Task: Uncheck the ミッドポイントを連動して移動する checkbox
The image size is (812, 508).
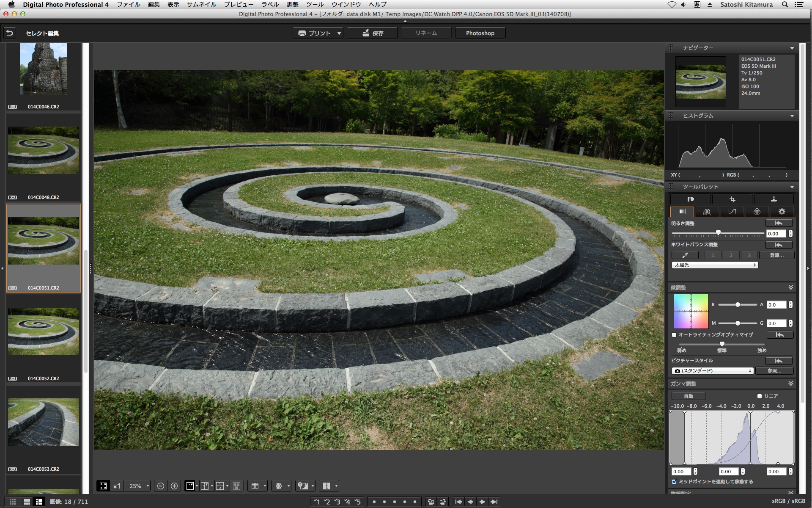Action: [x=674, y=482]
